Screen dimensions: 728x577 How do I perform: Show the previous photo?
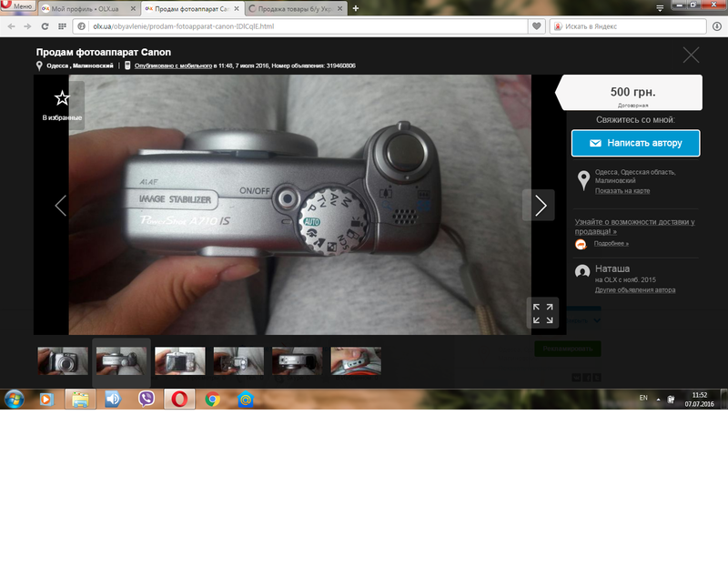tap(60, 206)
